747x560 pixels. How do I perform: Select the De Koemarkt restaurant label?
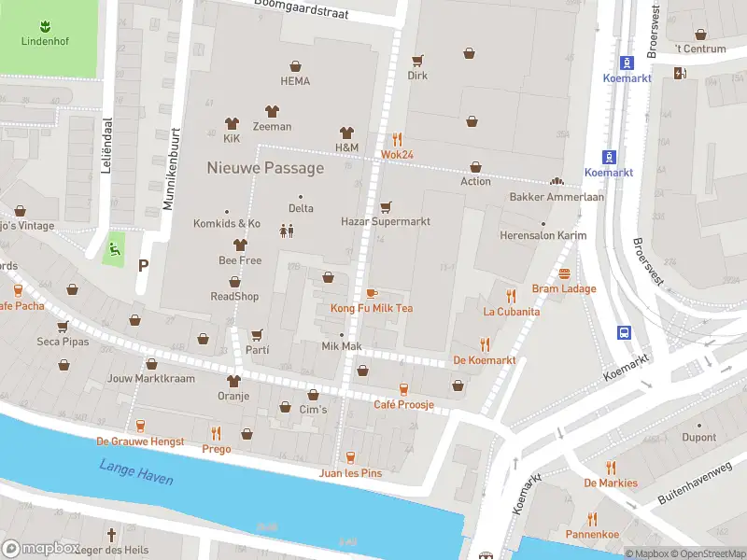[485, 360]
